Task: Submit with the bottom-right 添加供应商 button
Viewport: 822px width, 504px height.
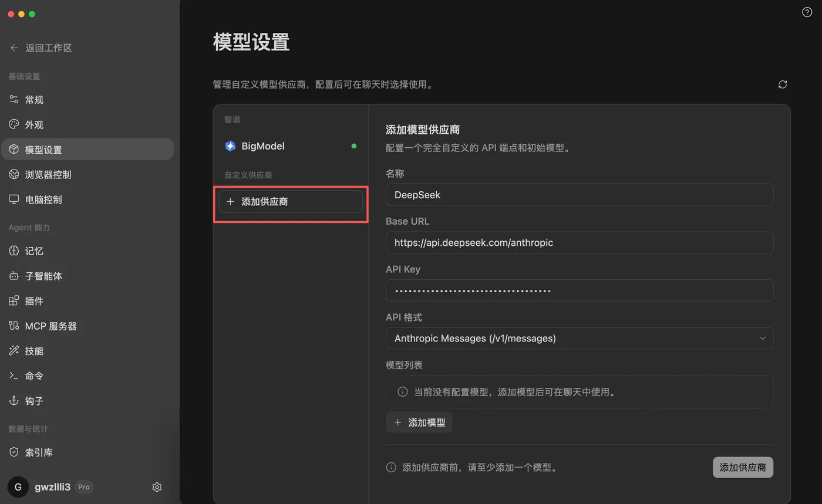Action: pyautogui.click(x=743, y=468)
